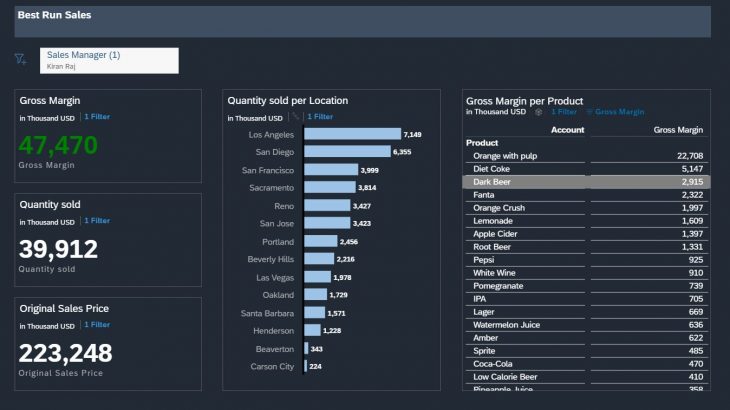This screenshot has height=410, width=730.
Task: Click the 47,470 Gross Margin value
Action: (x=58, y=146)
